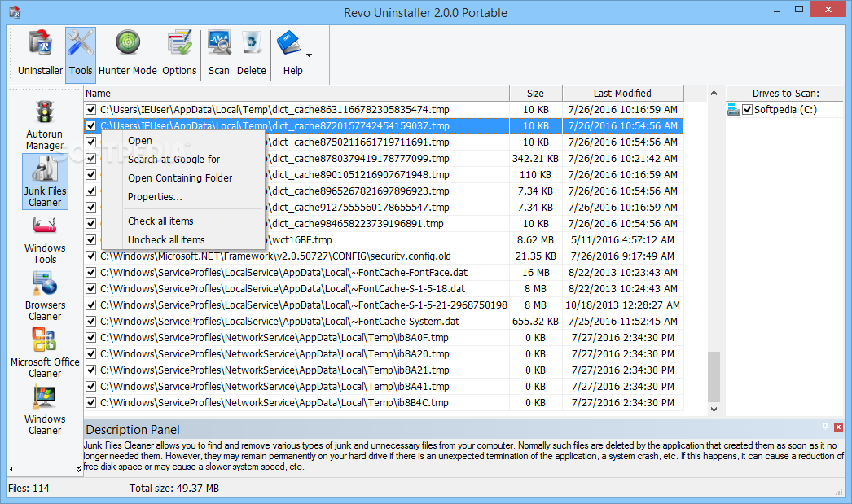Select ib8A21.tmp file row
The height and width of the screenshot is (504, 852).
(x=383, y=370)
